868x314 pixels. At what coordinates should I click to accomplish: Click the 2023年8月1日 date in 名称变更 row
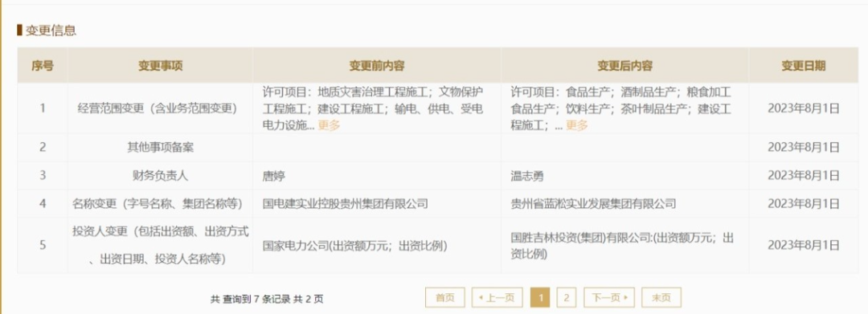tap(803, 203)
